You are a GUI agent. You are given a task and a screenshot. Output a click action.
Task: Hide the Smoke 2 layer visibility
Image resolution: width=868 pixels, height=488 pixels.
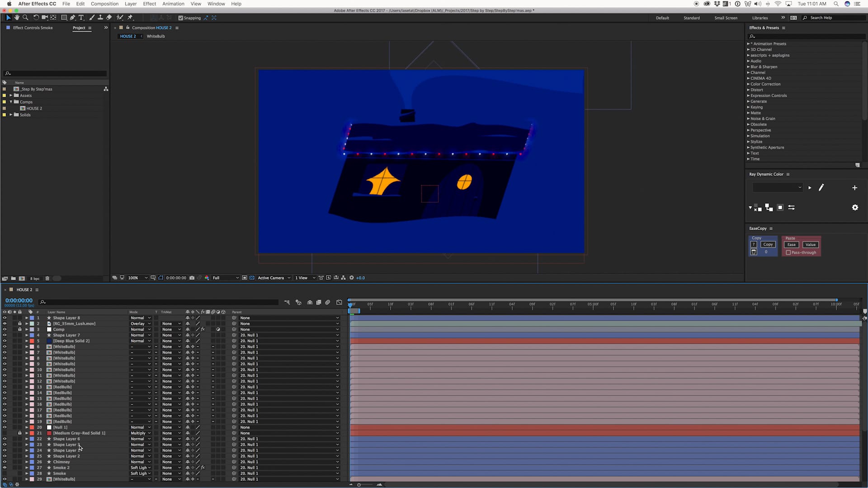click(4, 467)
